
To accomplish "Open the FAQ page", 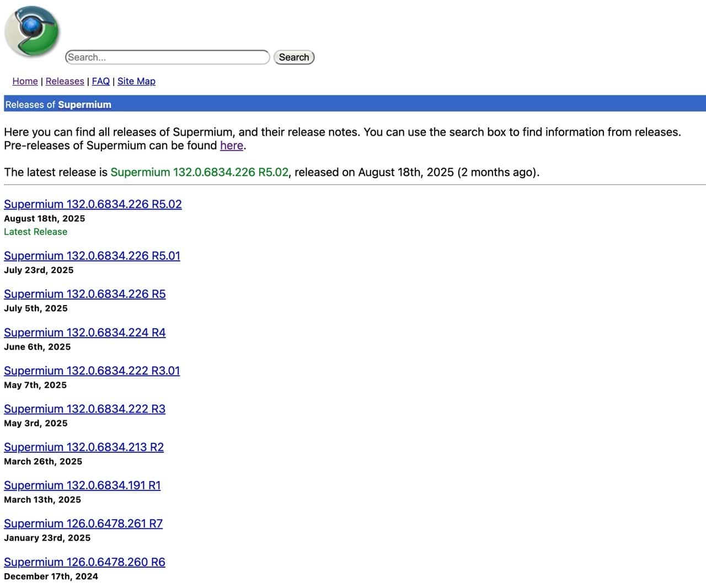I will click(x=100, y=81).
